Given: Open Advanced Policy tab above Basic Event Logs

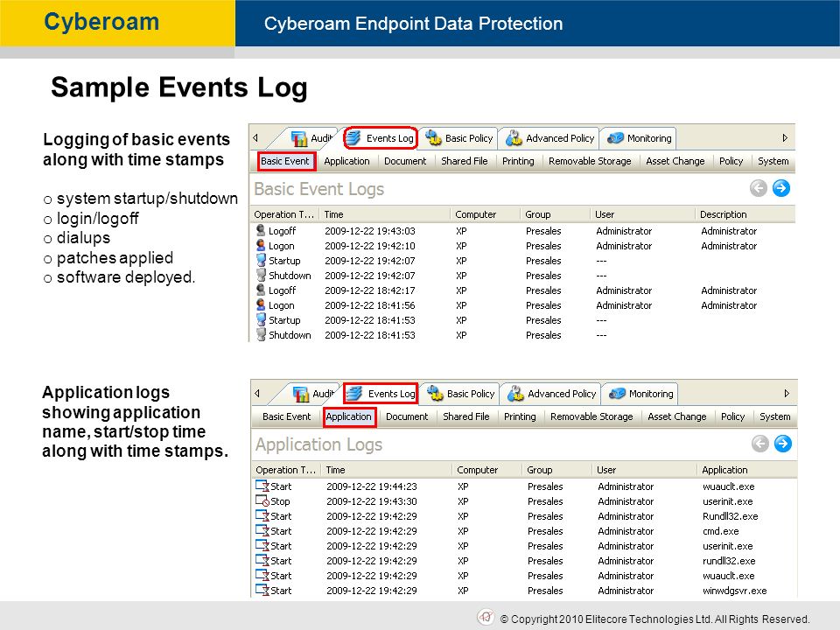Looking at the screenshot, I should click(x=549, y=138).
